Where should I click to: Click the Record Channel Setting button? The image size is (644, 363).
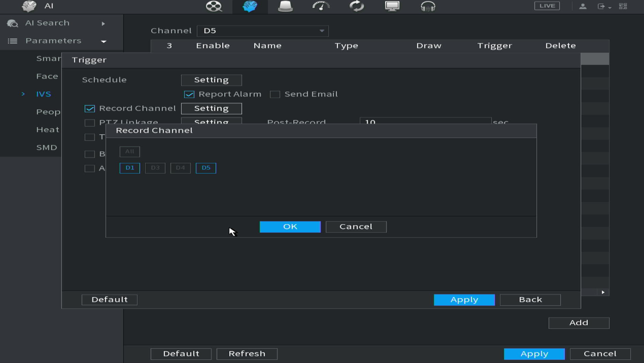[211, 108]
